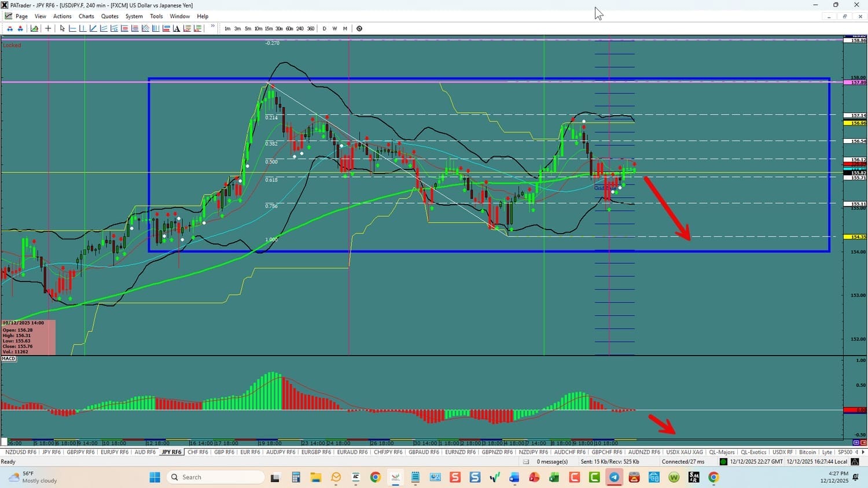
Task: Click the Windows taskbar Search box
Action: point(215,477)
